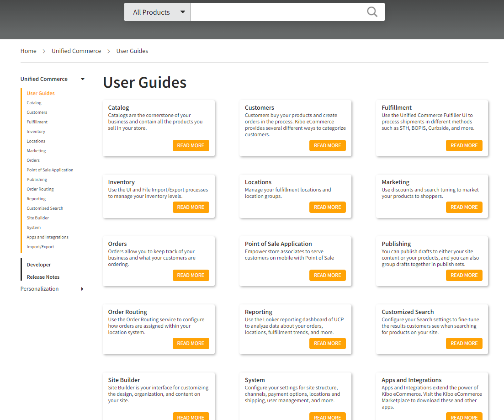
Task: Click Read More on Catalog card
Action: pyautogui.click(x=191, y=145)
